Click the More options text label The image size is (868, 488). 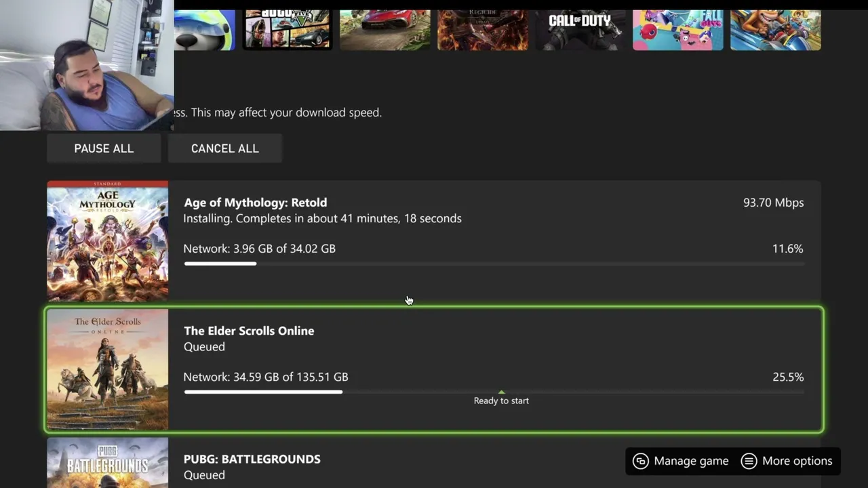coord(797,461)
